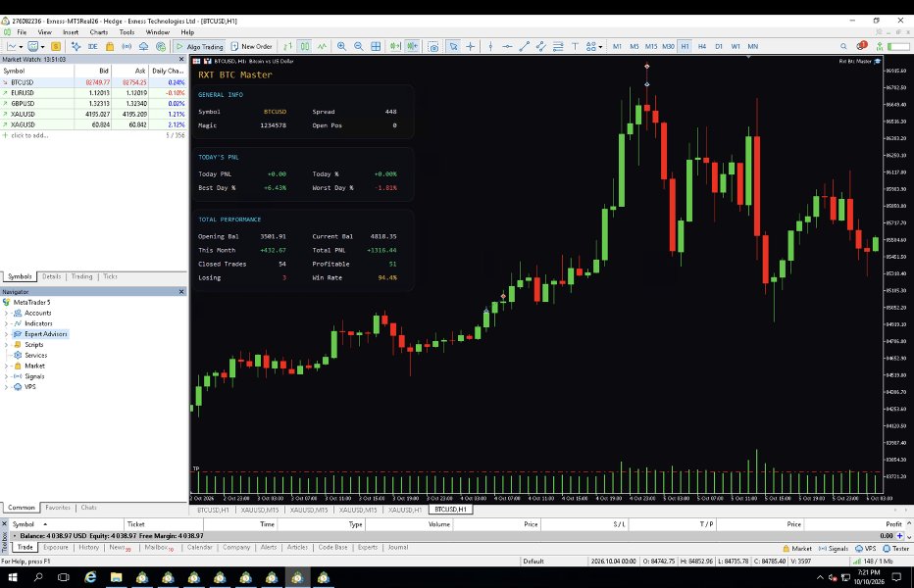Toggle chart auto scroll icon
Image resolution: width=914 pixels, height=588 pixels.
point(395,46)
